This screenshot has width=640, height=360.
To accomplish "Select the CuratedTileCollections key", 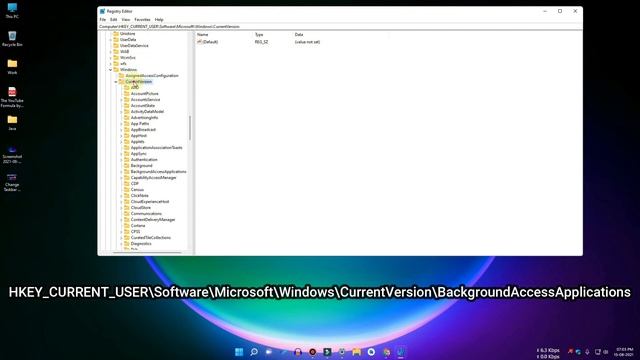I will pos(151,238).
